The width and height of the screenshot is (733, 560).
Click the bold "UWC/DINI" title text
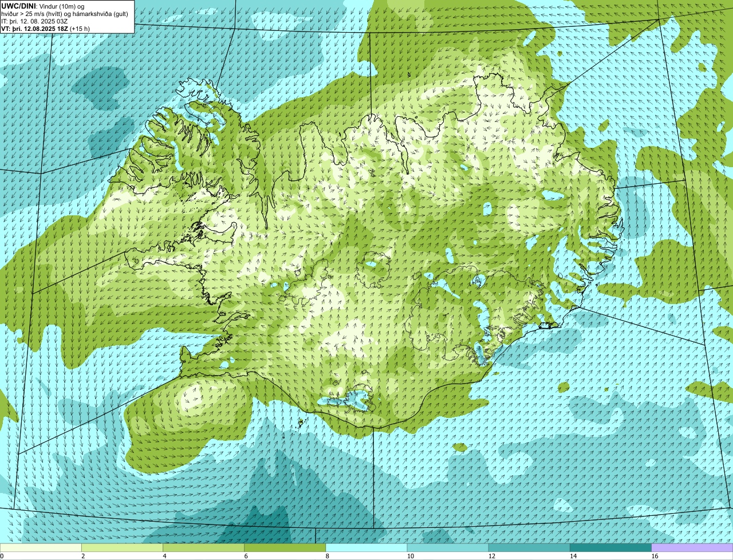point(18,6)
